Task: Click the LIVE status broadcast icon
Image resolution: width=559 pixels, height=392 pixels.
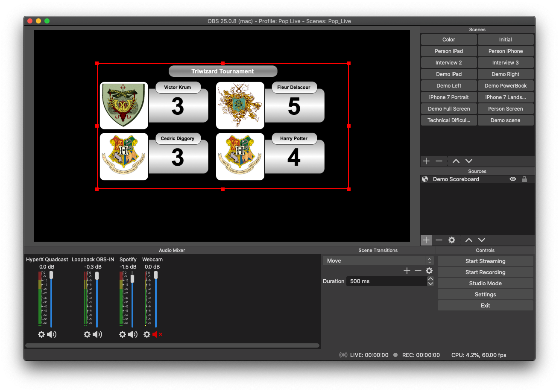Action: (x=343, y=355)
